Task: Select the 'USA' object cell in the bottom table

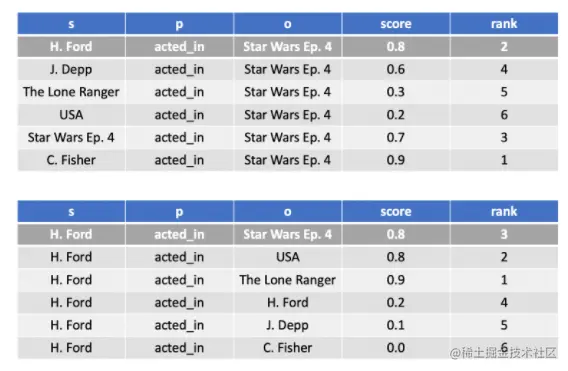Action: coord(288,257)
